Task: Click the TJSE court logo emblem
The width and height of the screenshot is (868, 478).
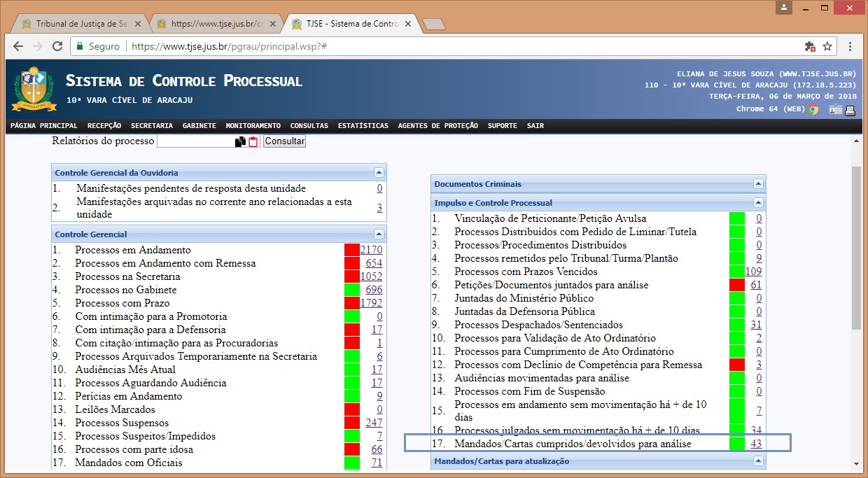Action: (x=34, y=89)
